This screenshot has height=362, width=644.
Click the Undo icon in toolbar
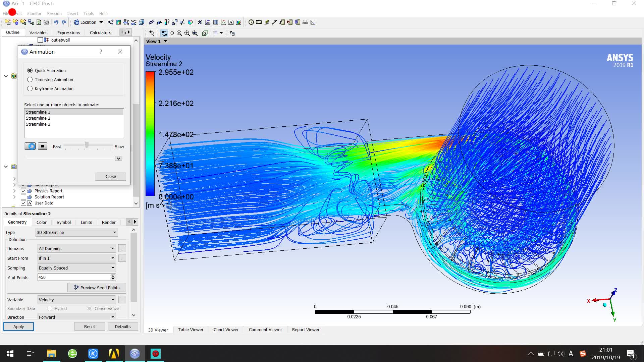[56, 22]
